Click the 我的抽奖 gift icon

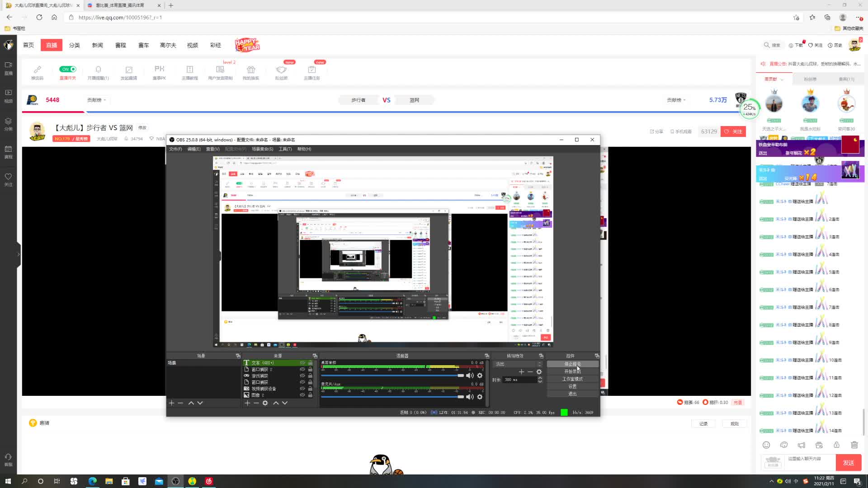[251, 70]
